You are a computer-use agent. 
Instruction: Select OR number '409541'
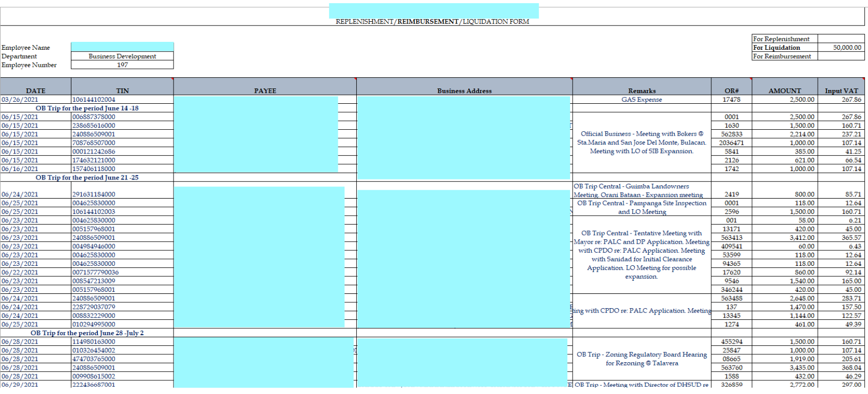pyautogui.click(x=731, y=246)
